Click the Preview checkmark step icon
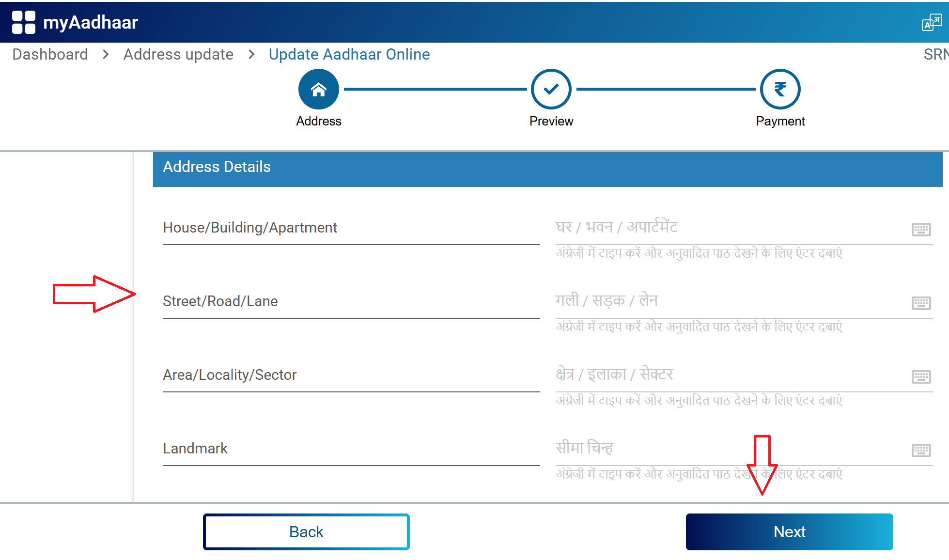This screenshot has height=560, width=949. (551, 89)
